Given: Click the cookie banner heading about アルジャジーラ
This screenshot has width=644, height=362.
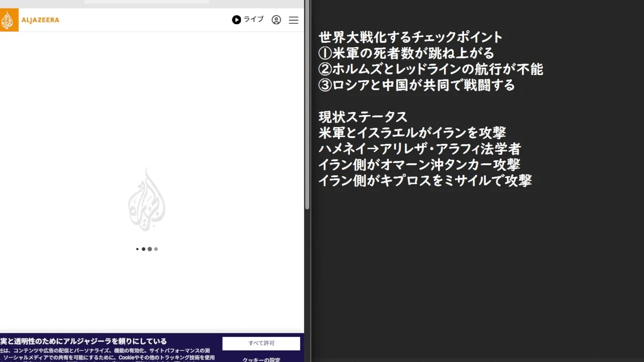Looking at the screenshot, I should (x=84, y=341).
